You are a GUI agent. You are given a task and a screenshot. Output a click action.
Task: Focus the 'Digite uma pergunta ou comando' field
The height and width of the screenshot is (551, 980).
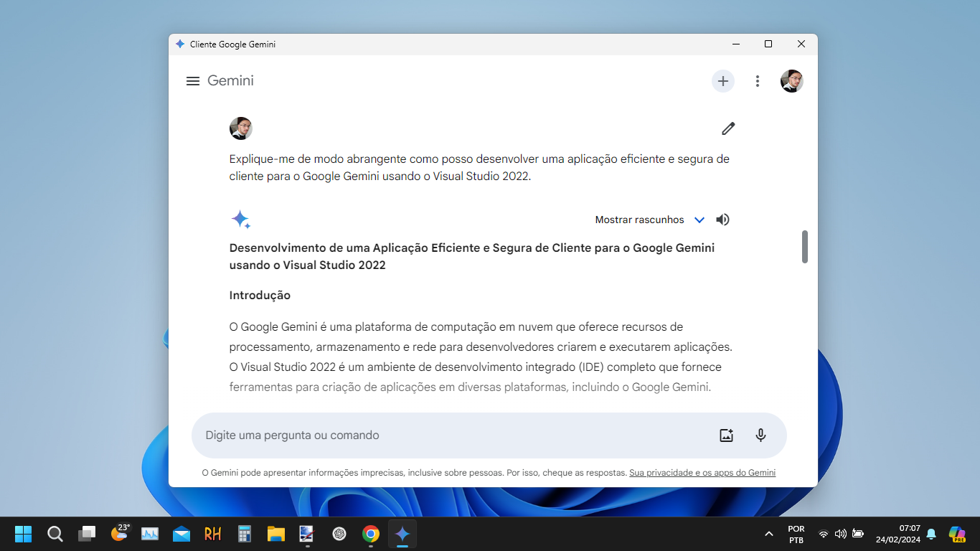[x=489, y=435]
